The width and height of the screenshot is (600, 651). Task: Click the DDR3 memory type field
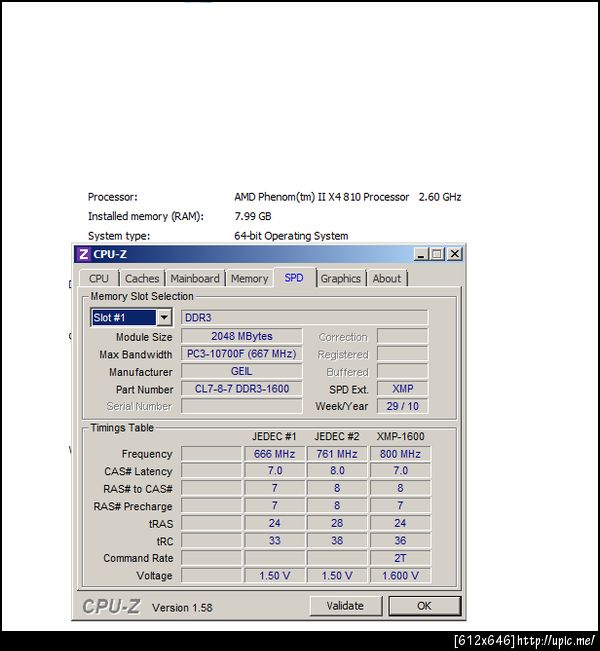(304, 318)
